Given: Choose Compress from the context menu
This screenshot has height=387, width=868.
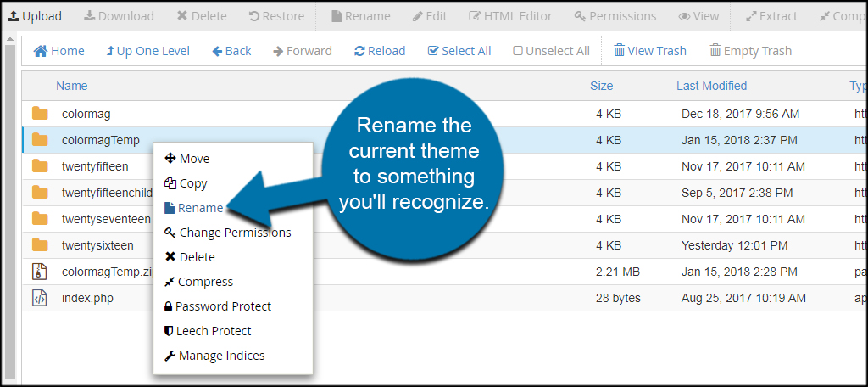Looking at the screenshot, I should [198, 282].
